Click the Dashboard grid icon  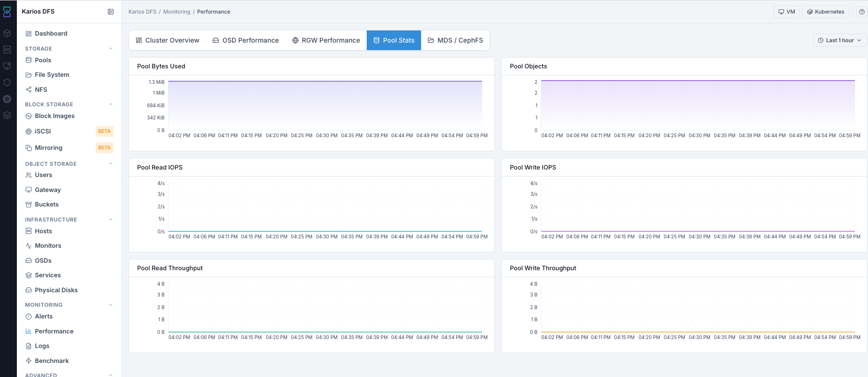(x=29, y=34)
